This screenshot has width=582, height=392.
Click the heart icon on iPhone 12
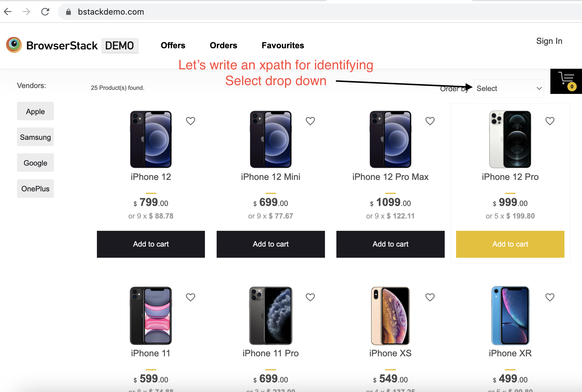tap(190, 121)
